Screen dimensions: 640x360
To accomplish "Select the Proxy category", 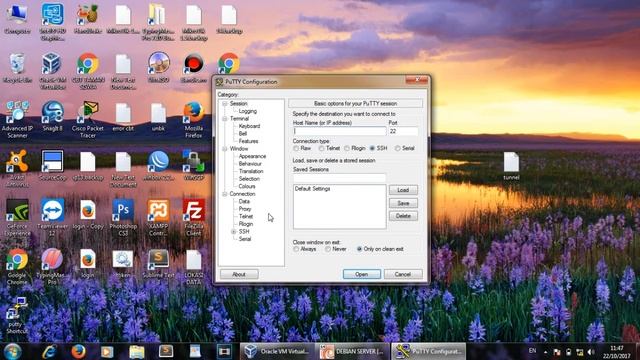I will click(x=245, y=209).
